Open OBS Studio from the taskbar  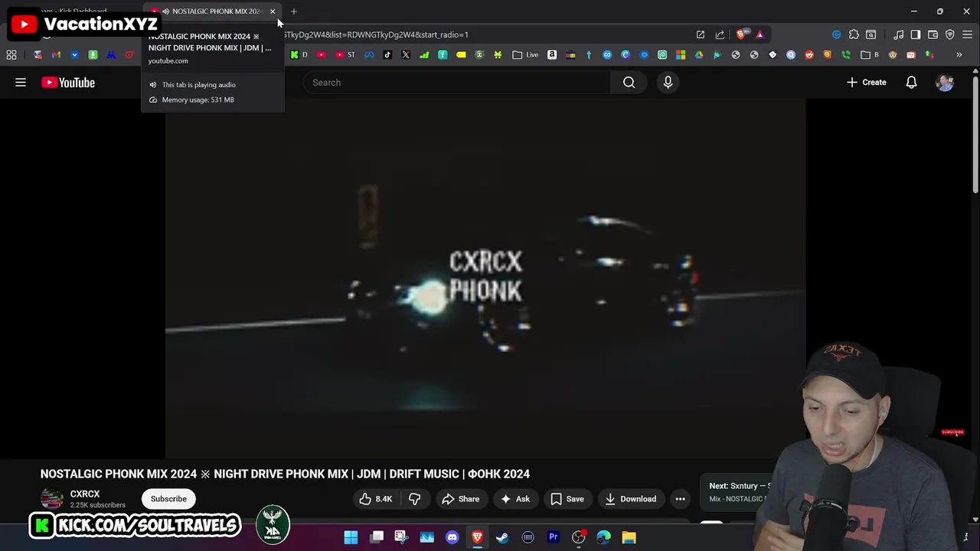pyautogui.click(x=578, y=537)
